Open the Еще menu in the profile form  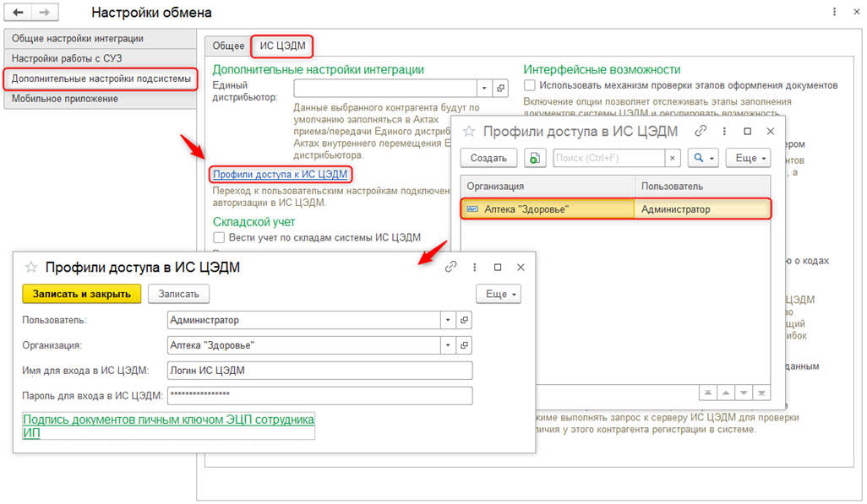[499, 294]
